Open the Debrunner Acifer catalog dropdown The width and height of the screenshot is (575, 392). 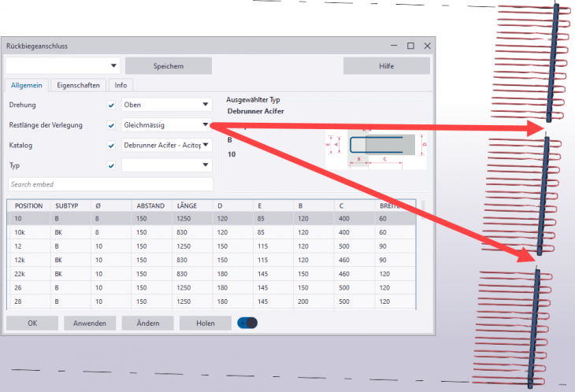pos(167,145)
